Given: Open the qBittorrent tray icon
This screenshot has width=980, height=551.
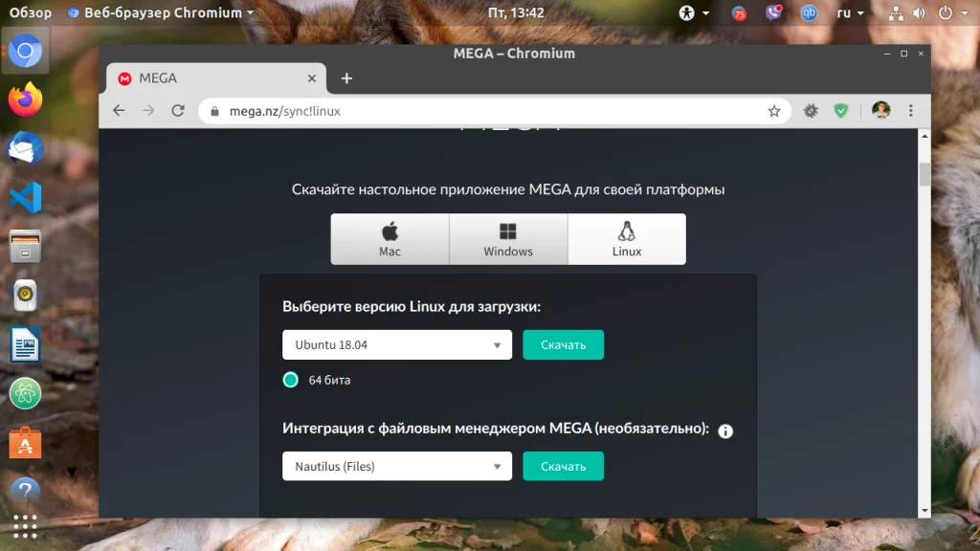Looking at the screenshot, I should click(810, 13).
